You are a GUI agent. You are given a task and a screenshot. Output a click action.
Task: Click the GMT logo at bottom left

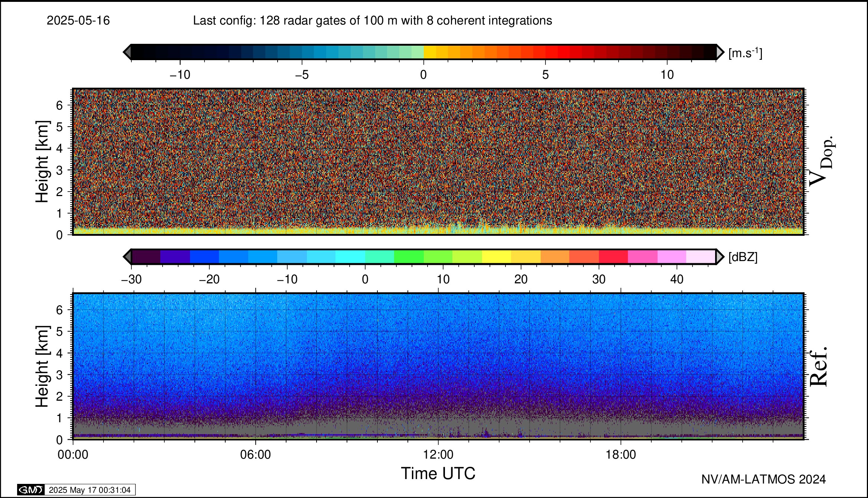click(x=31, y=490)
